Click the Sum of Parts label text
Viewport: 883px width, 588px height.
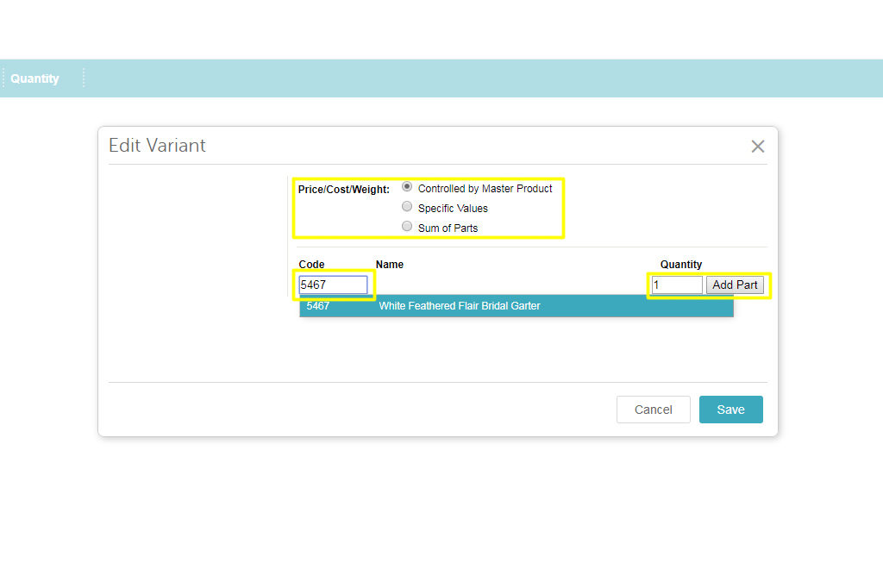(448, 228)
